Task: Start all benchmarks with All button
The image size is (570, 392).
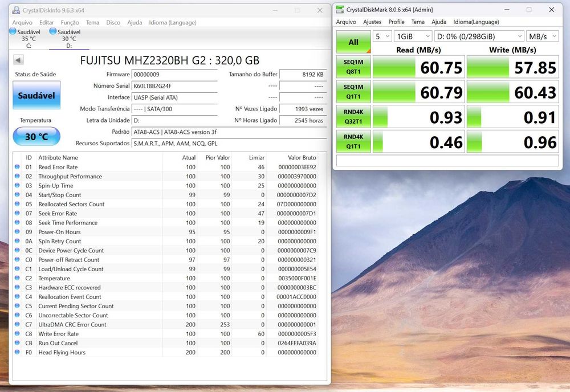Action: click(353, 42)
